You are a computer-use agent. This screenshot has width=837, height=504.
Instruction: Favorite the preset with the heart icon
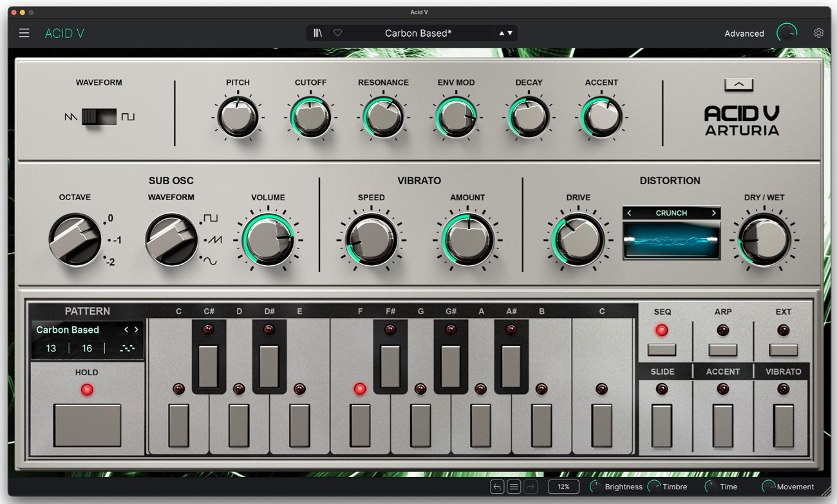(337, 33)
